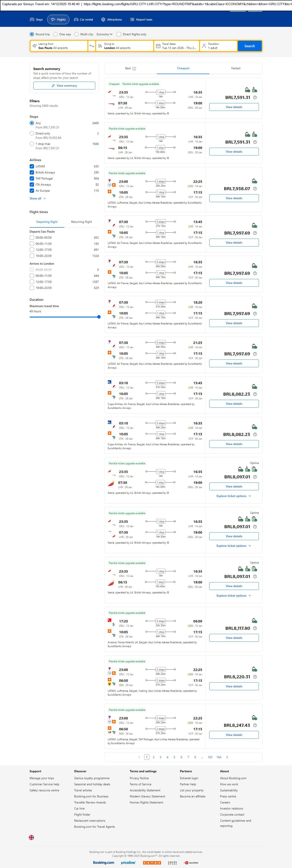Click the next page arrow in pagination
The width and height of the screenshot is (292, 868).
tap(227, 757)
